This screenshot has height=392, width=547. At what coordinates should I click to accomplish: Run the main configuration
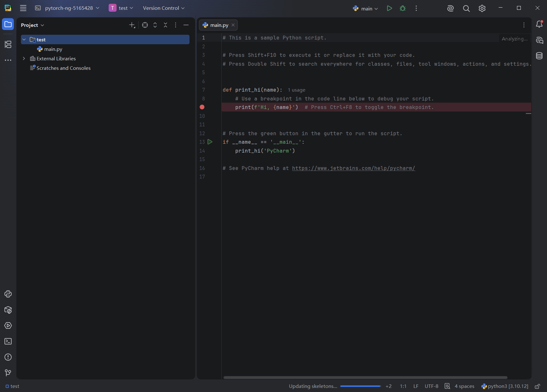389,8
